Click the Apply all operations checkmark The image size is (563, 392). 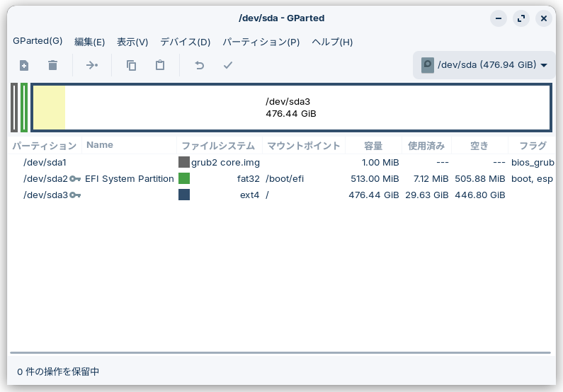[227, 65]
